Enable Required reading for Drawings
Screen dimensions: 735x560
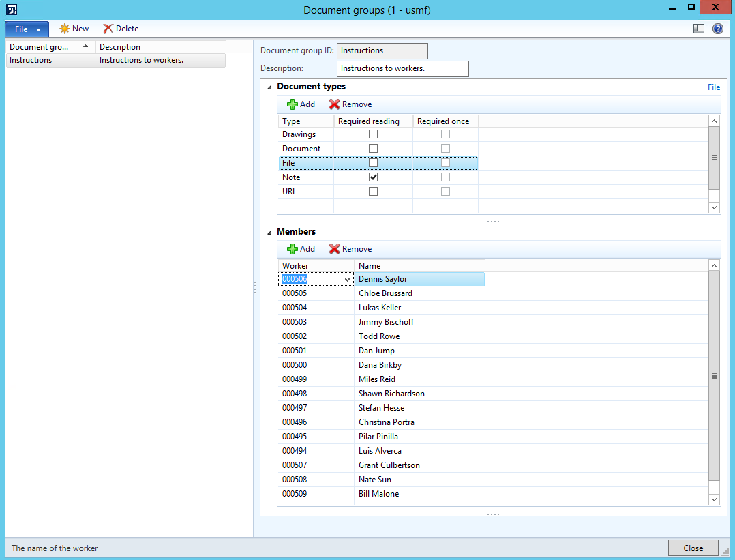373,134
